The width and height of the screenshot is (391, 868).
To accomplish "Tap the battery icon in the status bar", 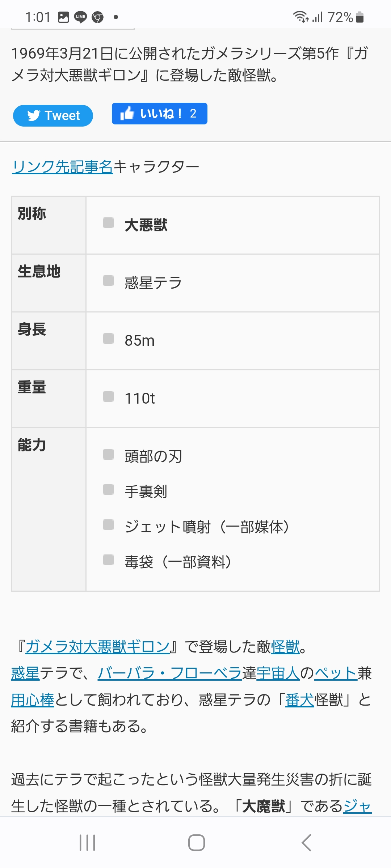I will tap(360, 17).
